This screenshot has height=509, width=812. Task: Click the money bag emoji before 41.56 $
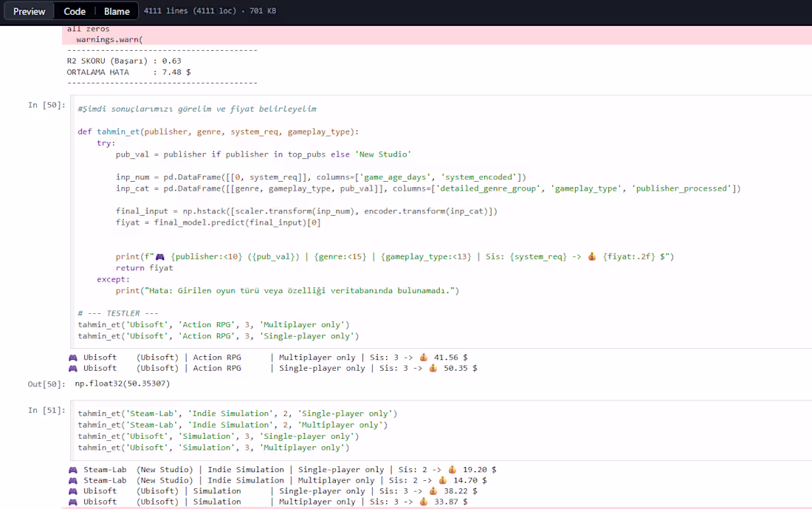[x=424, y=357]
